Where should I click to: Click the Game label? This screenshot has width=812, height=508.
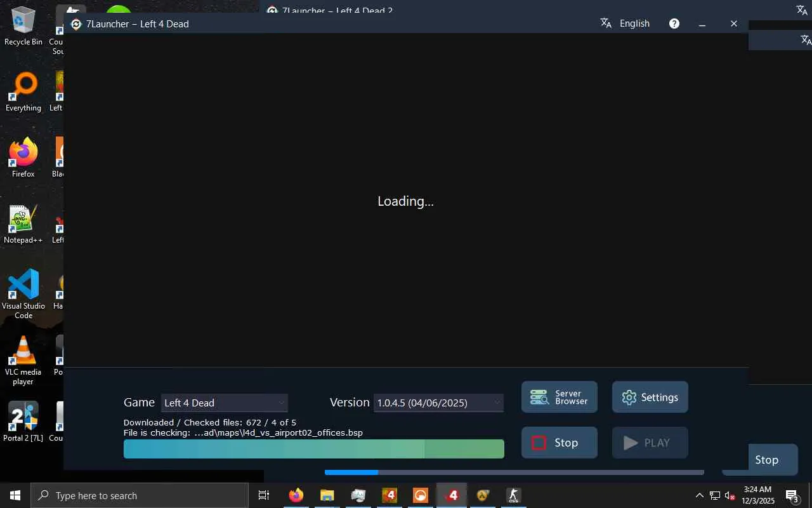point(139,403)
